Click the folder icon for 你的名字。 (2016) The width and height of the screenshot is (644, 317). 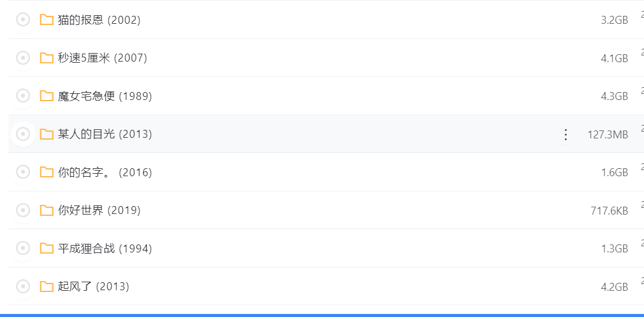pos(46,173)
